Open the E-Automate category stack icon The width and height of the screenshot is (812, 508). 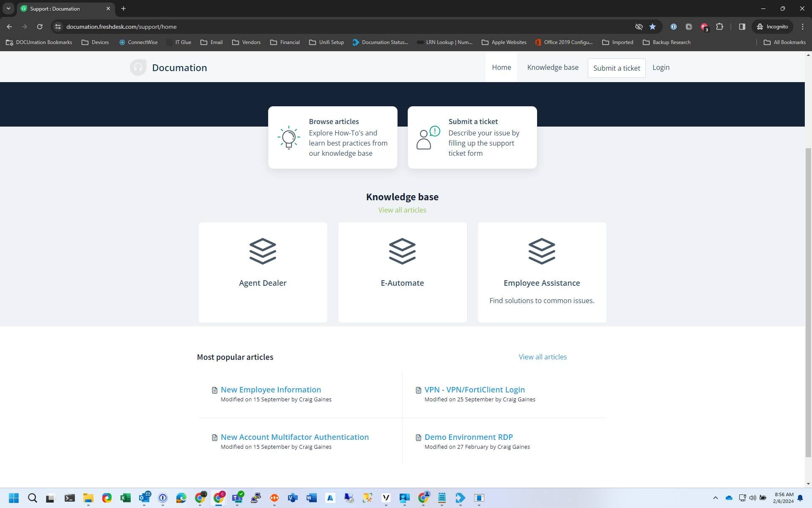tap(402, 251)
